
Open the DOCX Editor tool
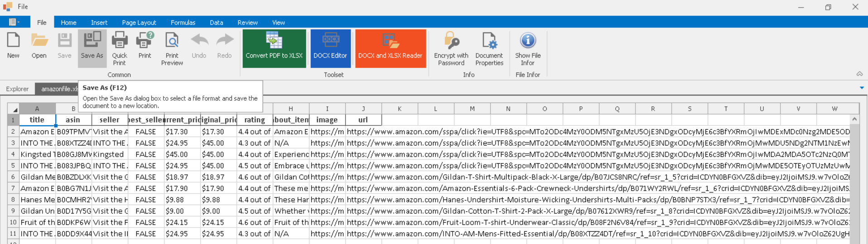[330, 49]
